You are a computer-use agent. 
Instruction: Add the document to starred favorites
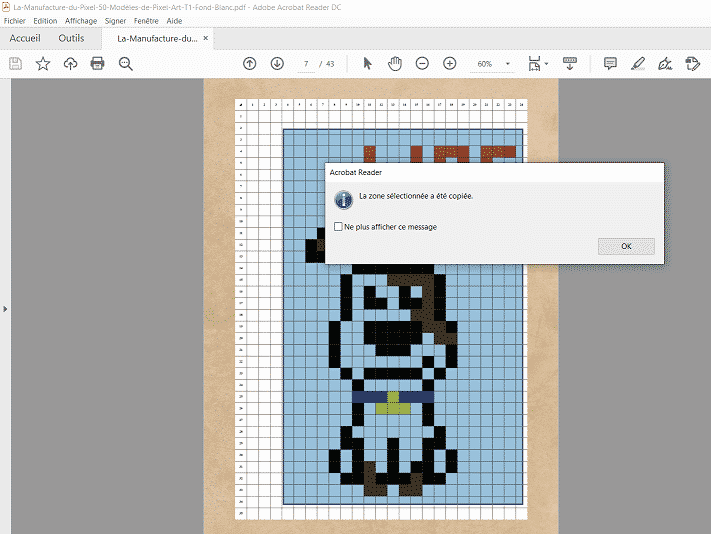tap(43, 63)
